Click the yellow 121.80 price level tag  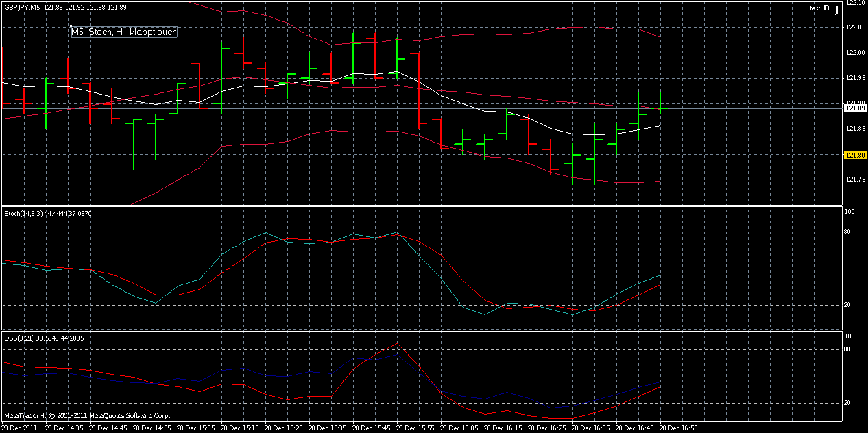(854, 156)
